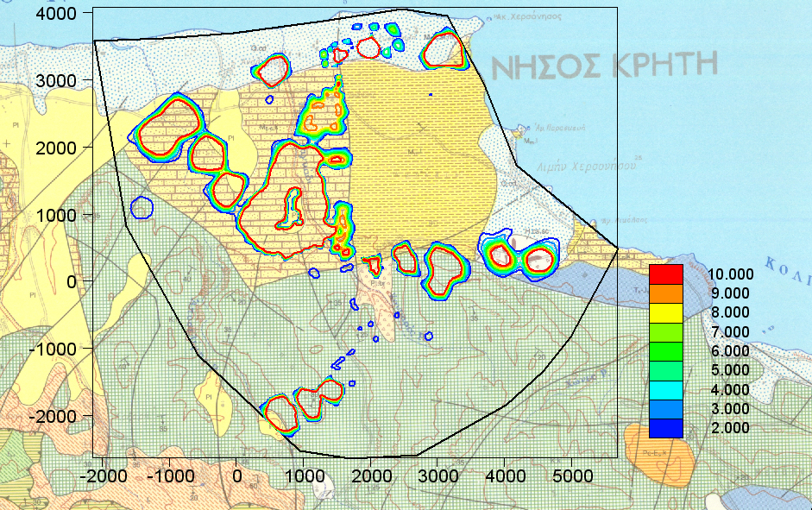This screenshot has width=812, height=510.
Task: Select the legend value "9.000"
Action: [730, 293]
